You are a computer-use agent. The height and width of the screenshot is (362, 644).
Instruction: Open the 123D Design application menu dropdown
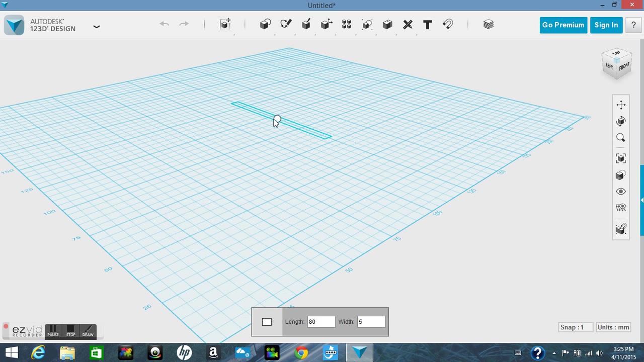97,27
